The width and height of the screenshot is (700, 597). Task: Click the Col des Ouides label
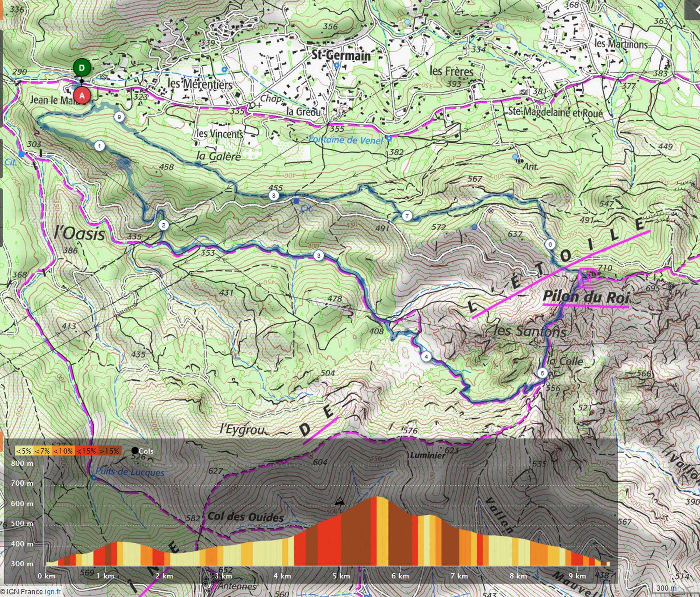246,517
